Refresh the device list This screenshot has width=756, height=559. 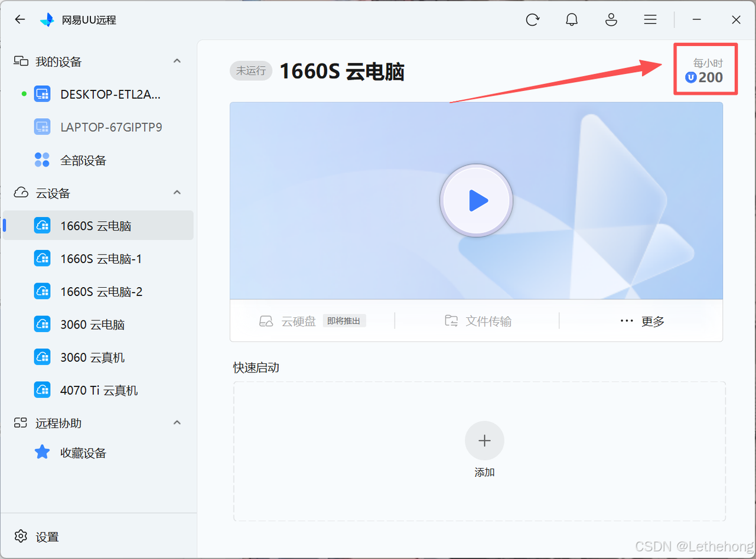[532, 19]
